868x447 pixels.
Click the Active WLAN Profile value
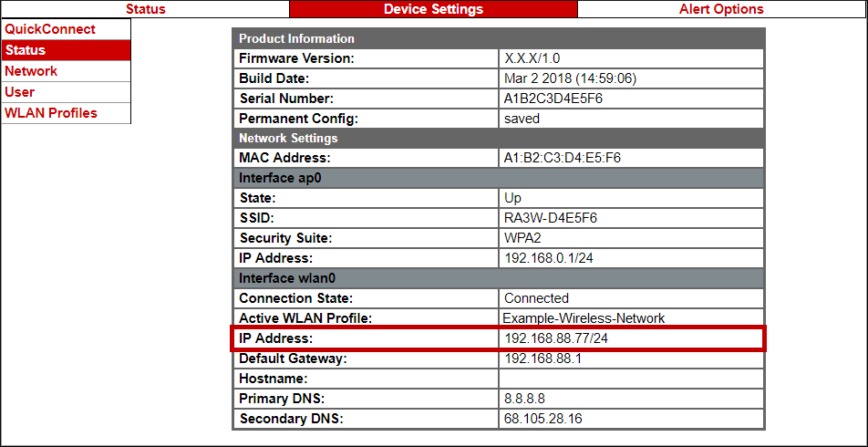[x=584, y=318]
